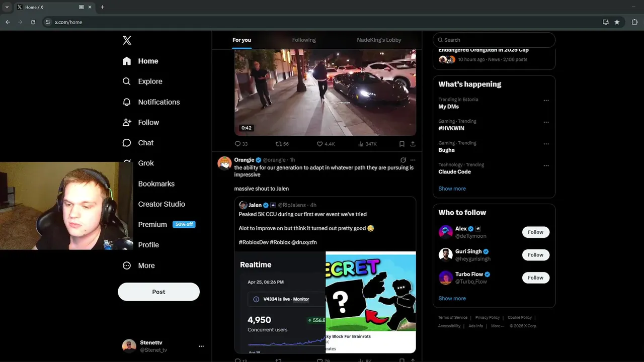The image size is (644, 362).
Task: Open more options on Orangie's post
Action: (x=413, y=160)
